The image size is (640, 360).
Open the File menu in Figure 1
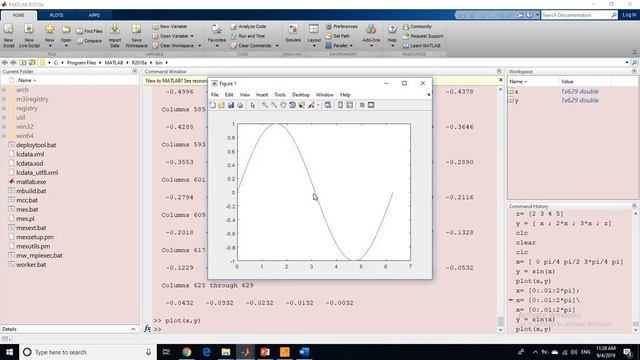click(x=215, y=95)
